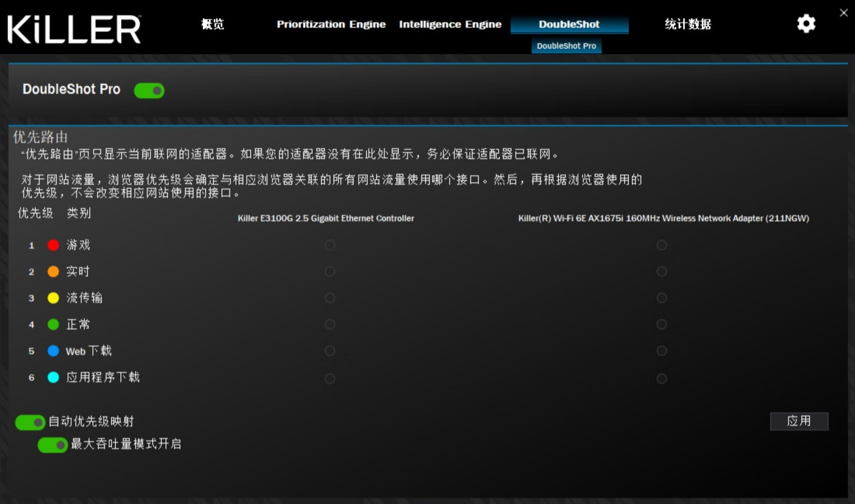
Task: Select Ethernet radio for 正常
Action: (330, 324)
